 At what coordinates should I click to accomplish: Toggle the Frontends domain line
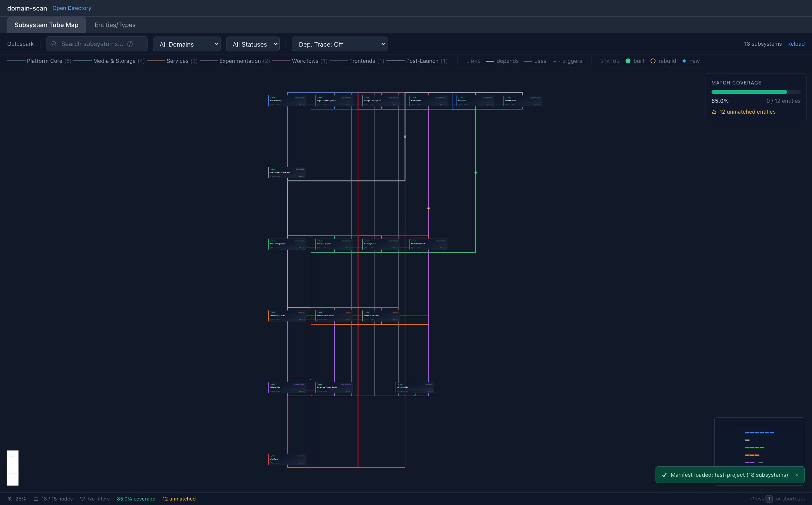[x=357, y=61]
